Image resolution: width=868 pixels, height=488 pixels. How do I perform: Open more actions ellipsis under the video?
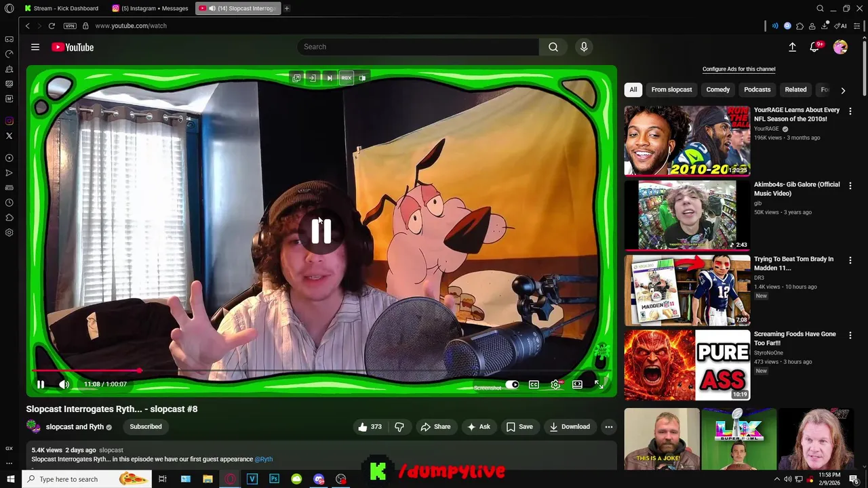click(609, 426)
